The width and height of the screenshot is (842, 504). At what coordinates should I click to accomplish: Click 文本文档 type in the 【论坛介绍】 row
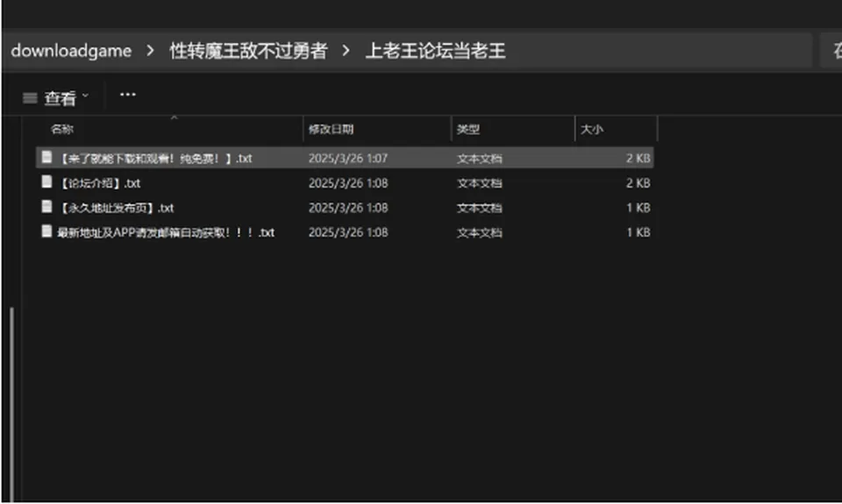tap(479, 183)
